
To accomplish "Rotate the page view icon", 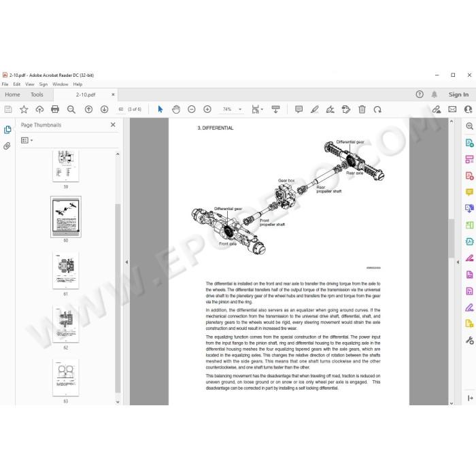I will point(377,109).
